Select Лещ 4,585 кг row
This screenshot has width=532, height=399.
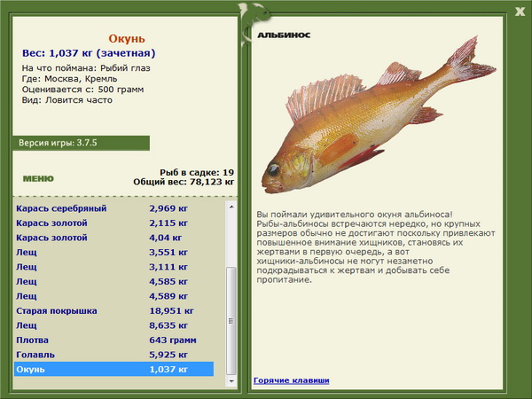(x=113, y=281)
